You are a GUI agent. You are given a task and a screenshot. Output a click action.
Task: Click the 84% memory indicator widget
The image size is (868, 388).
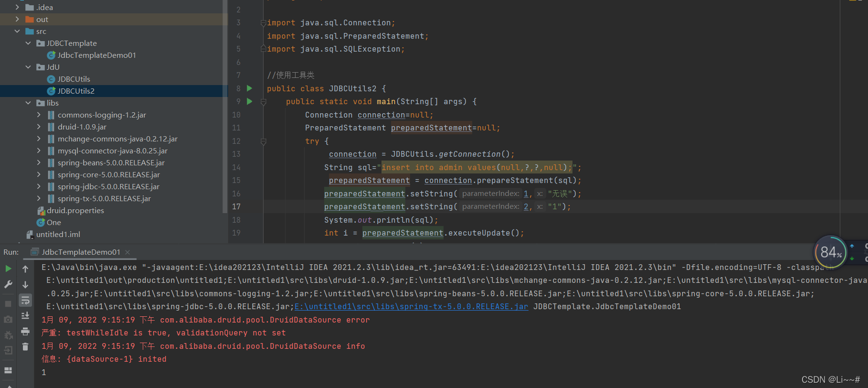coord(830,252)
